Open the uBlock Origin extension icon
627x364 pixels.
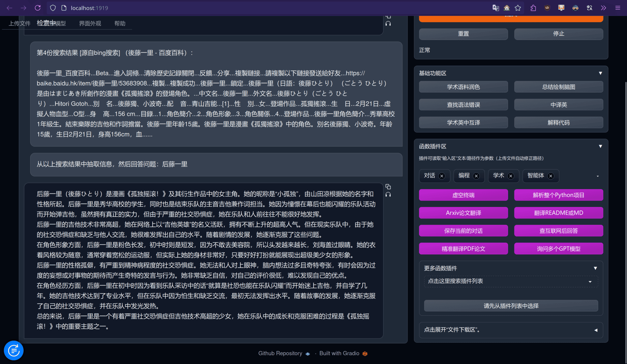click(x=547, y=8)
